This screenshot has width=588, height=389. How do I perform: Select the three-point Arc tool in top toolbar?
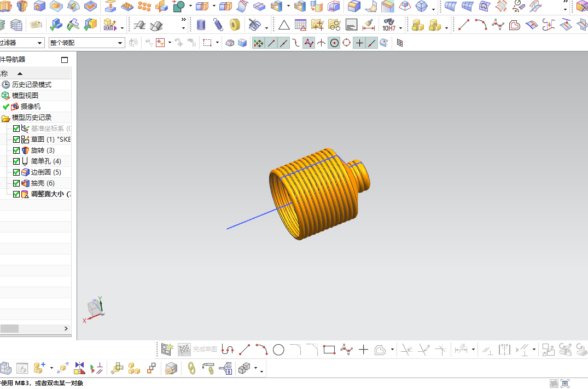(481, 25)
